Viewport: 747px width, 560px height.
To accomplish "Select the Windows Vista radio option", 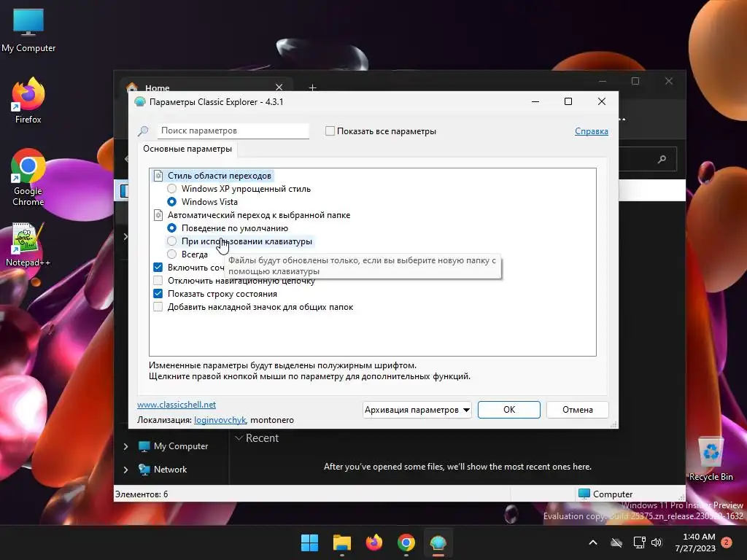I will click(172, 202).
